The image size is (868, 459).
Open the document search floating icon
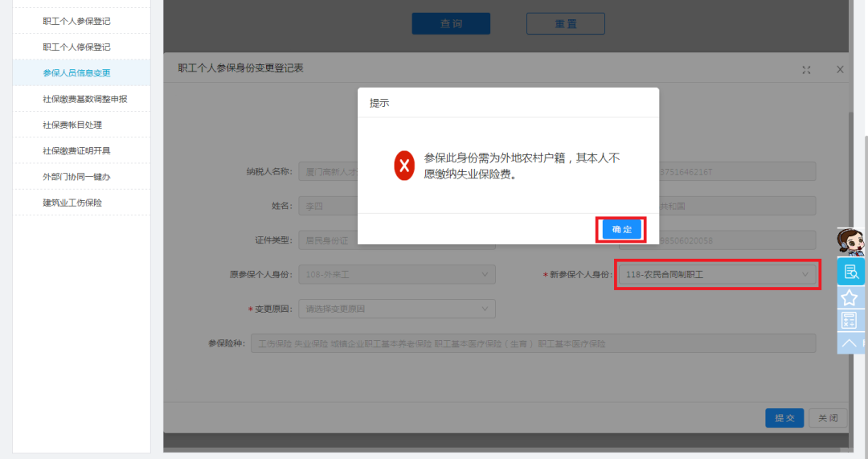[850, 272]
